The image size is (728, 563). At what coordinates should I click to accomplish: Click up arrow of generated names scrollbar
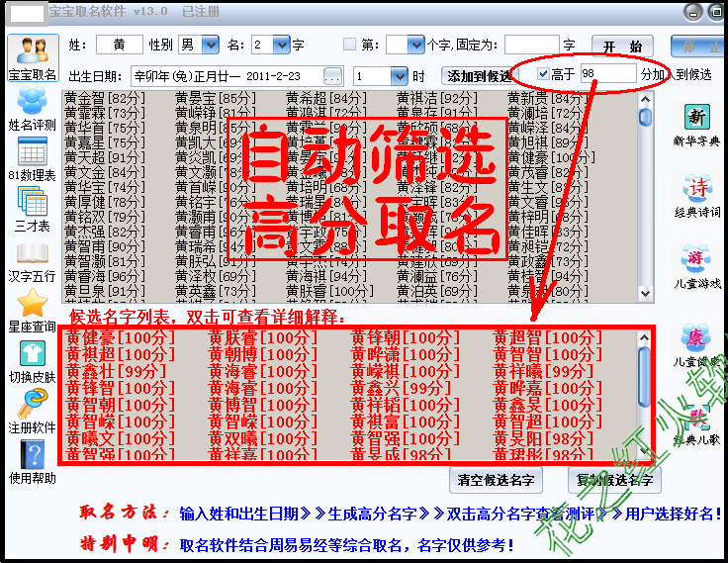(645, 99)
